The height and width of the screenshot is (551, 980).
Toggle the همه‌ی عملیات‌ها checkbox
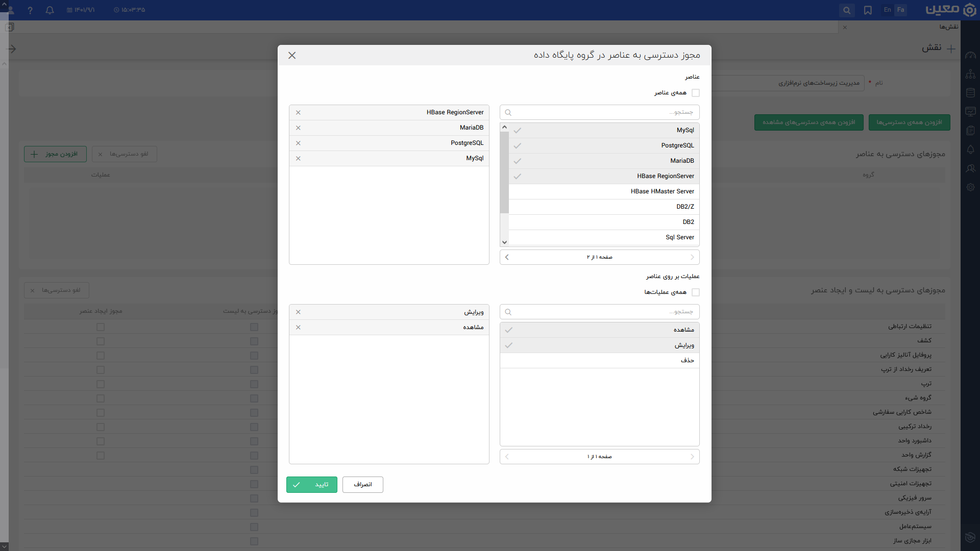(695, 292)
